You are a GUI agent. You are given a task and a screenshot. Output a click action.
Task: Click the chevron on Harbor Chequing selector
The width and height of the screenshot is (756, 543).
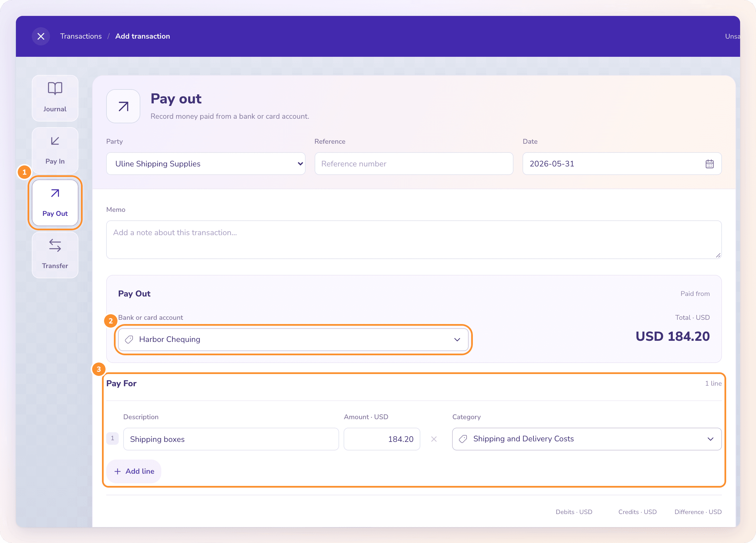point(457,340)
